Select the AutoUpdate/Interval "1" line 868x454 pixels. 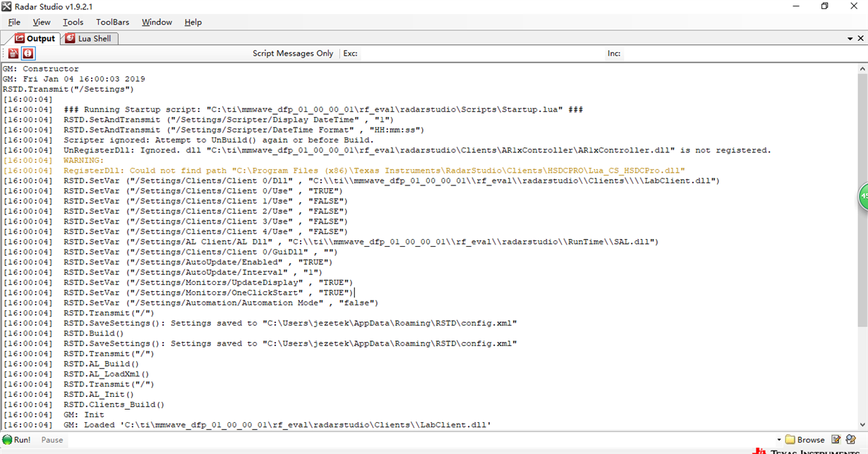click(x=162, y=273)
